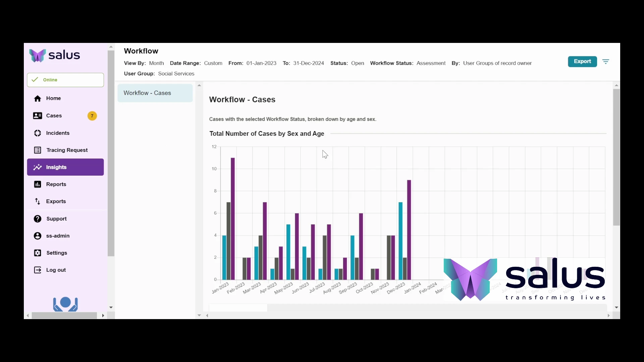
Task: Click the Online status indicator
Action: pos(65,80)
